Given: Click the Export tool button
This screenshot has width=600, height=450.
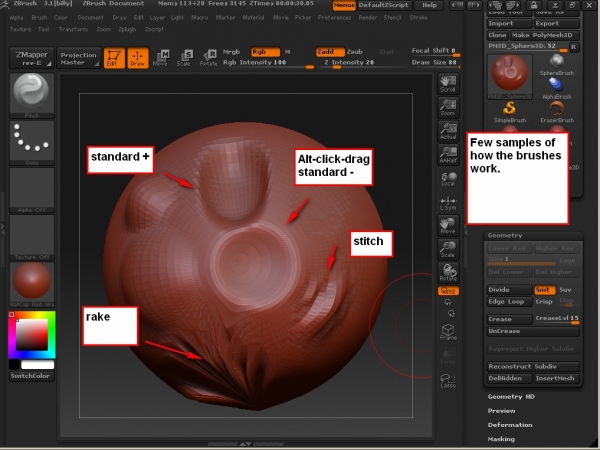Looking at the screenshot, I should [557, 24].
